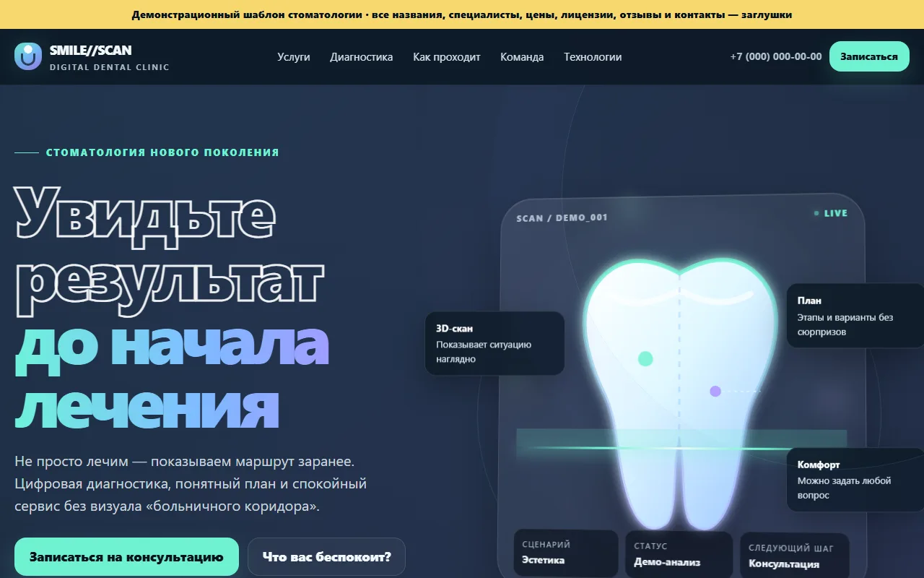
Task: Click Записаться на консультацию button
Action: 126,557
